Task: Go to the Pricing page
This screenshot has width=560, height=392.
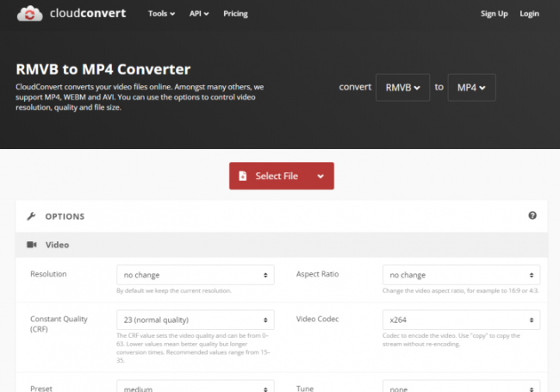Action: (x=235, y=14)
